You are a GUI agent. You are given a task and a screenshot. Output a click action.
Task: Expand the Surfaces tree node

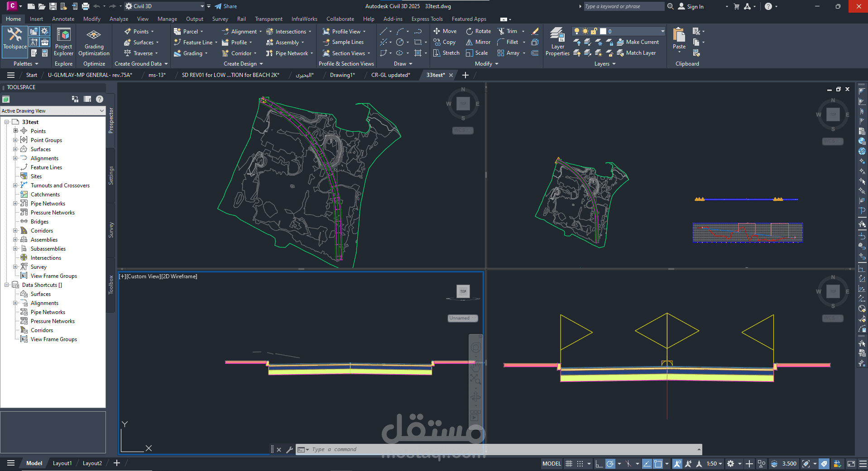pyautogui.click(x=15, y=149)
